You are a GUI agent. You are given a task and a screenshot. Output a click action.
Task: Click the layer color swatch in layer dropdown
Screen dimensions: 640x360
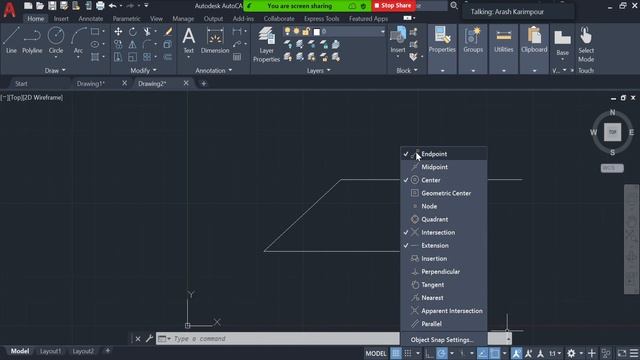pyautogui.click(x=316, y=31)
